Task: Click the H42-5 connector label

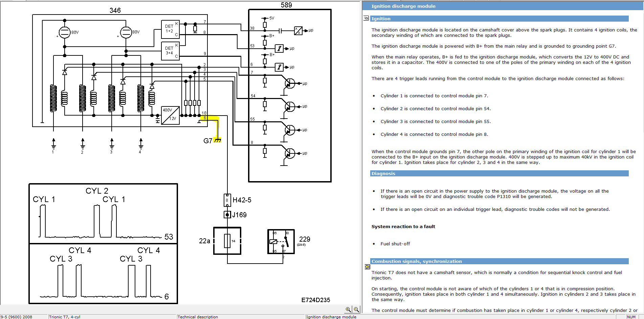Action: tap(242, 200)
